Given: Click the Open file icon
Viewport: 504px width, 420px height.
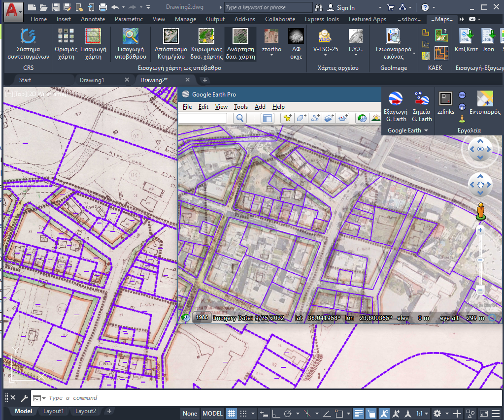Looking at the screenshot, I should (x=44, y=7).
